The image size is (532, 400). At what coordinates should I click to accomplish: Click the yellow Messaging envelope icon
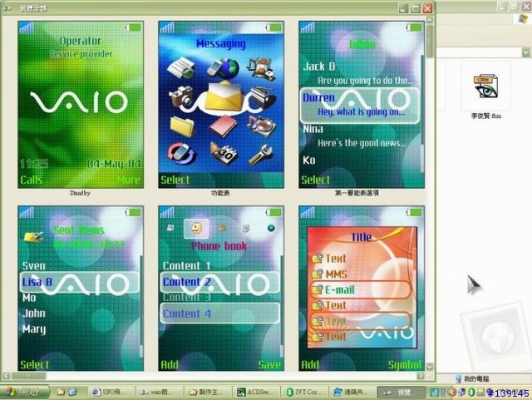223,96
